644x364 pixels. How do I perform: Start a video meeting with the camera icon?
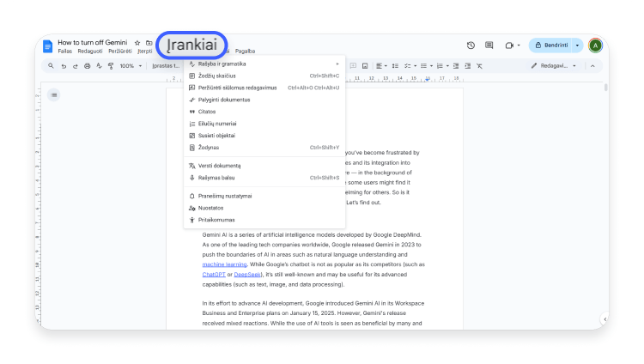tap(509, 45)
